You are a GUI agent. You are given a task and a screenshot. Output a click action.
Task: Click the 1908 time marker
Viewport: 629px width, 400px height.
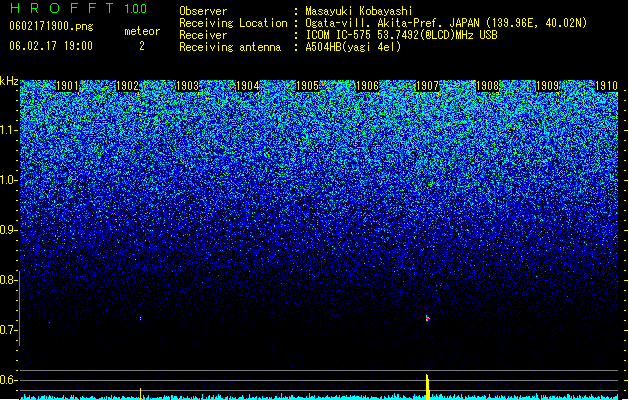pyautogui.click(x=487, y=86)
